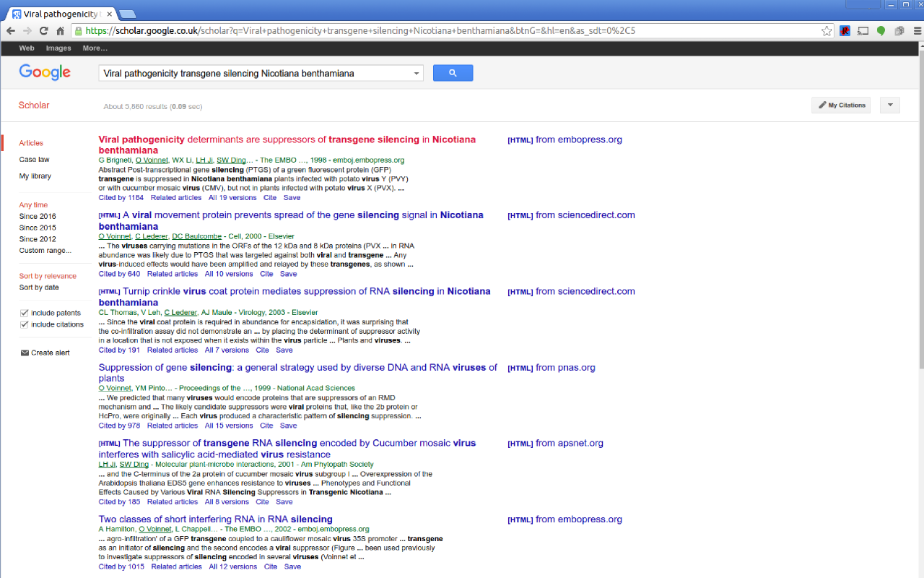
Task: Click author DC Baulcombe link
Action: pyautogui.click(x=196, y=236)
